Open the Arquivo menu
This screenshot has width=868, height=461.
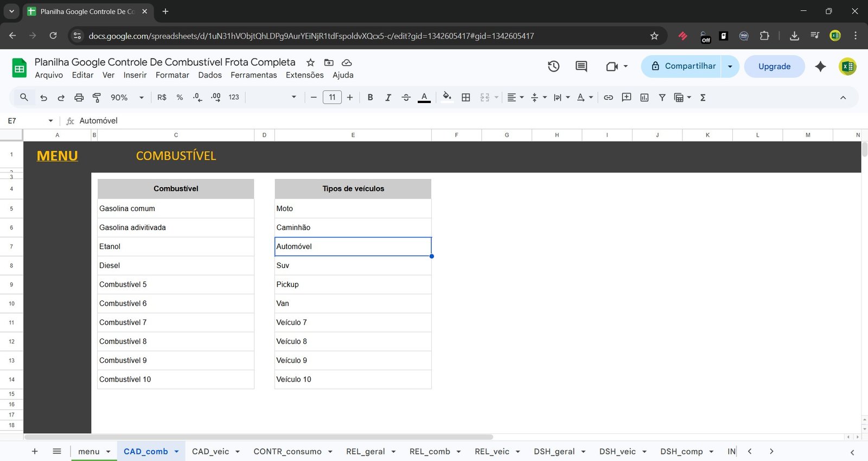(49, 75)
